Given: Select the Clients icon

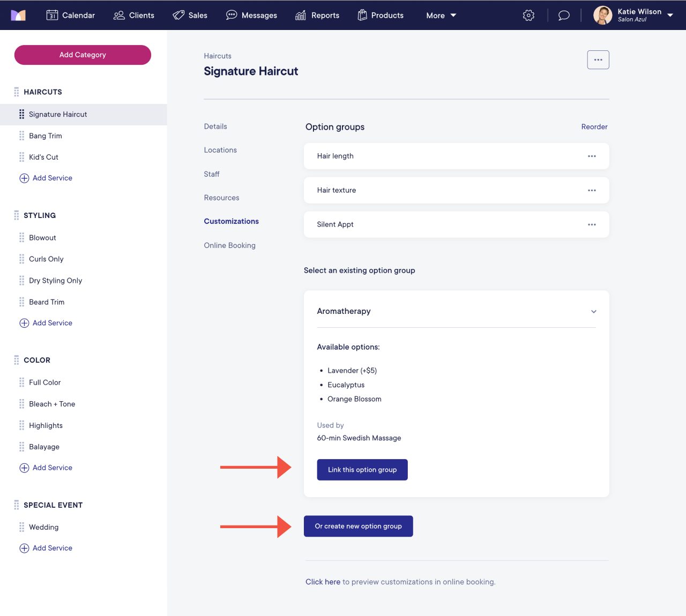Looking at the screenshot, I should [x=118, y=15].
